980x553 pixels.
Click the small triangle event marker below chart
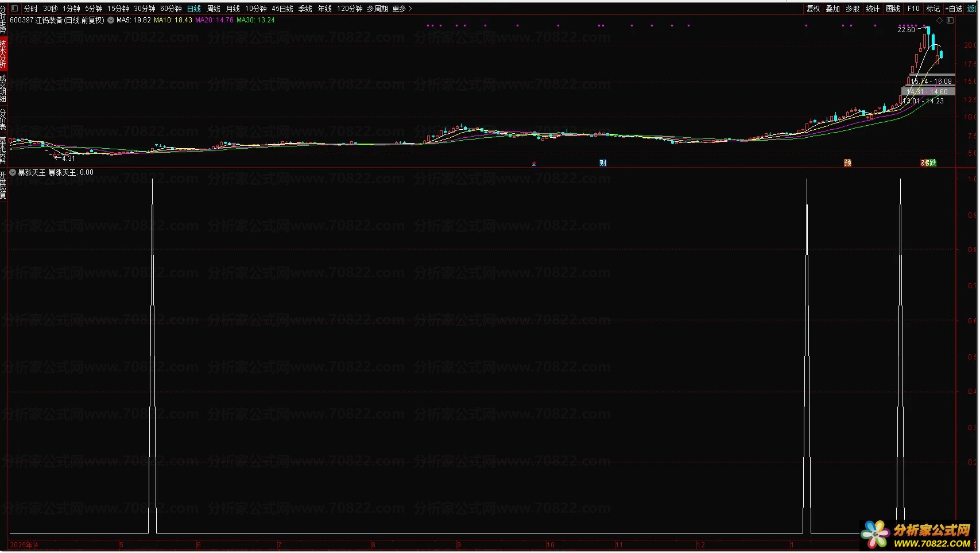click(534, 164)
